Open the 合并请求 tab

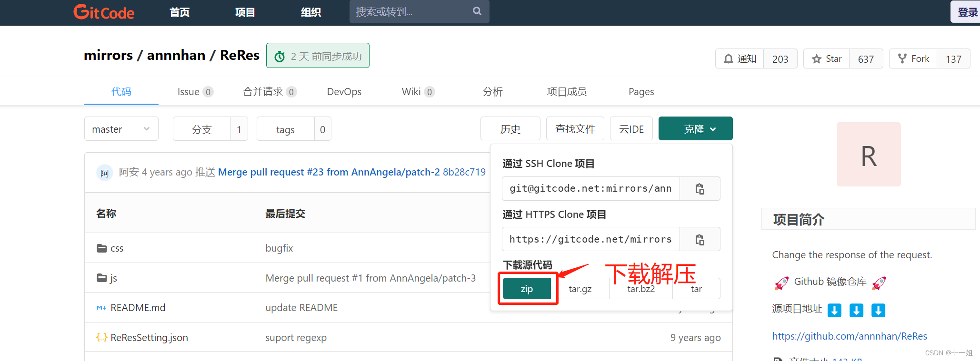270,91
